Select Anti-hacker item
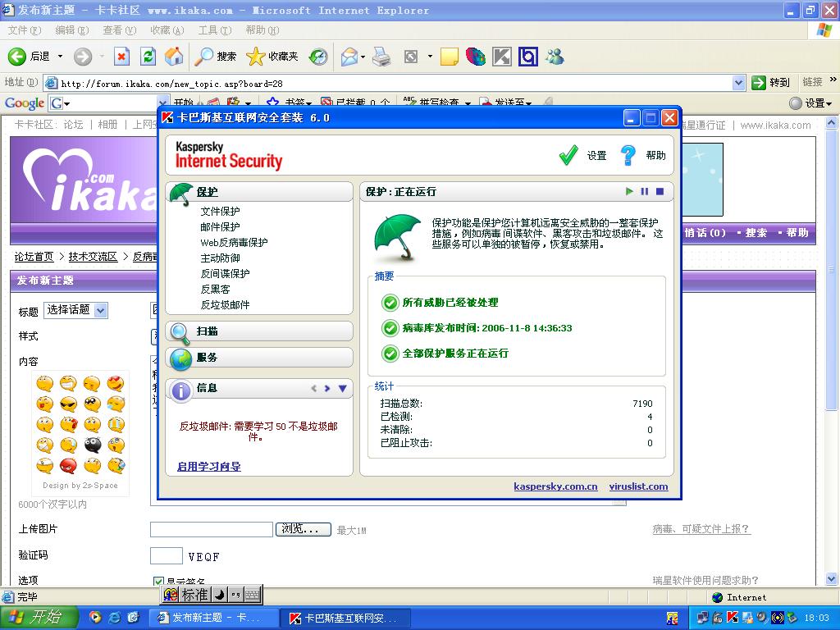This screenshot has width=840, height=630. click(216, 289)
